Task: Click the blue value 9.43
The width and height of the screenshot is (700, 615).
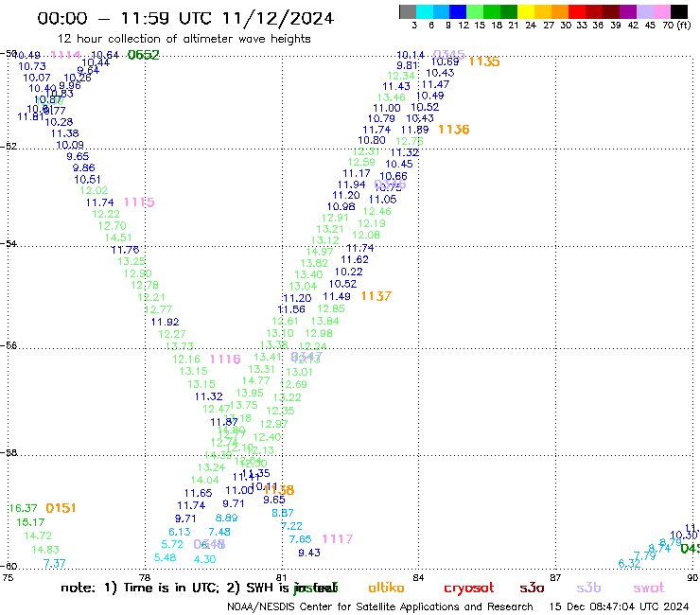Action: (309, 553)
